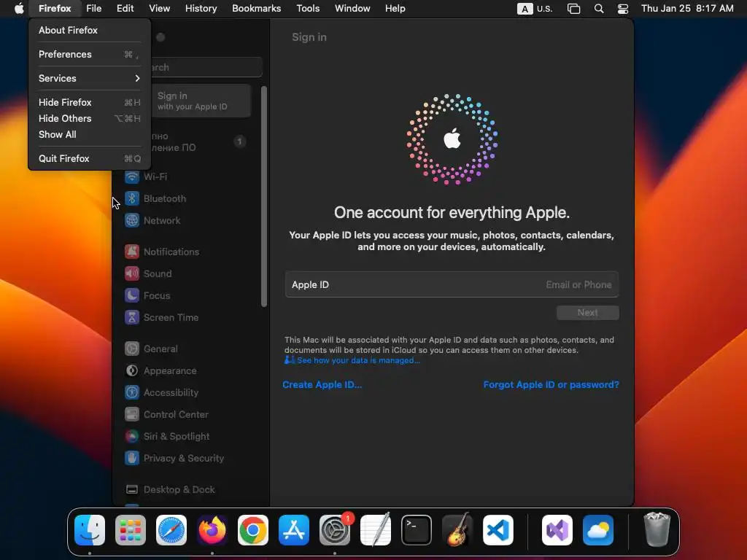Open Stage Manager icon in menu bar
This screenshot has height=560, width=747.
point(573,9)
